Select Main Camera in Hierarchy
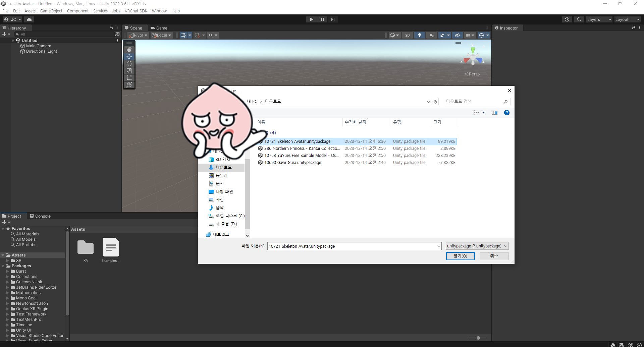644x347 pixels. point(39,46)
